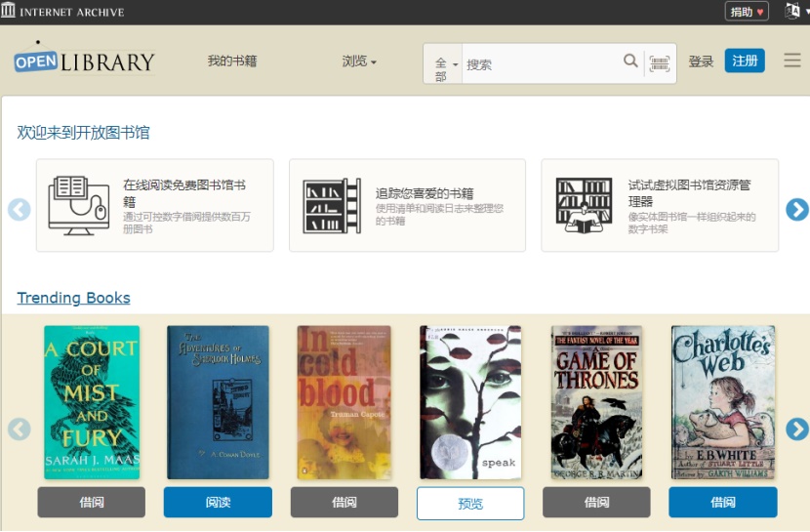The image size is (810, 532).
Task: Click the 登录 login link
Action: tap(701, 61)
